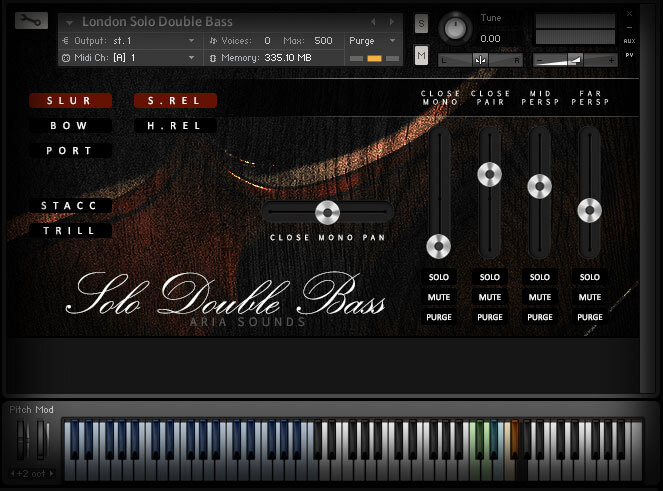Screen dimensions: 663x491
Task: Solo the instrument with S button
Action: 421,24
